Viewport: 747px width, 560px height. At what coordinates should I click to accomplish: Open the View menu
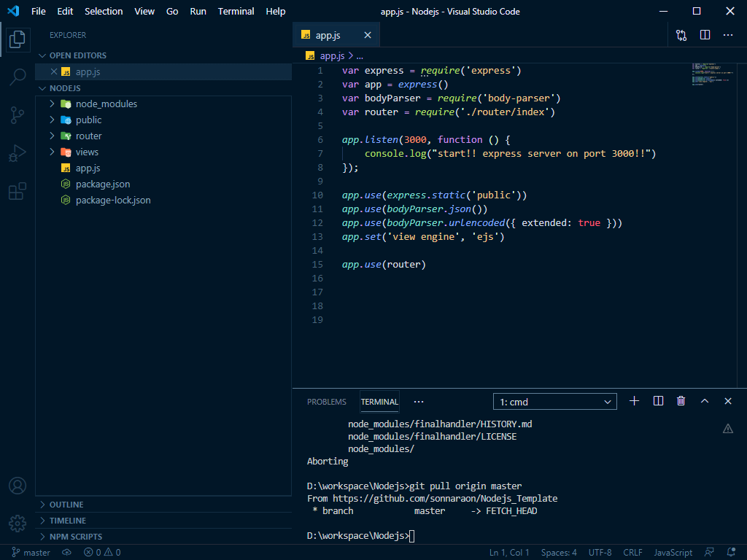point(144,12)
